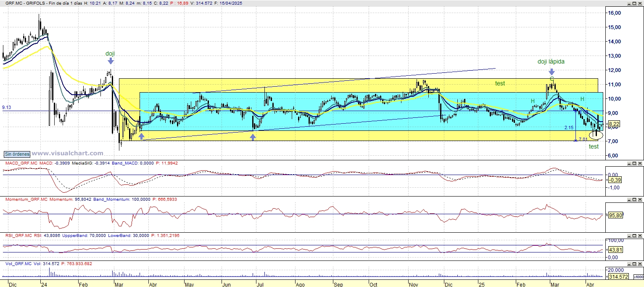Maximize the main GRIFOLS price panel
Viewport: 644px width, 287px height.
[634, 3]
